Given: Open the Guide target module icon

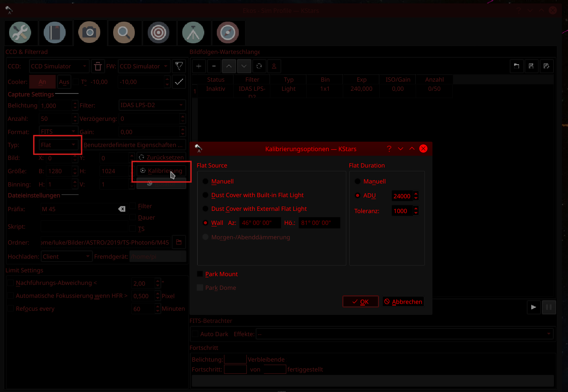Looking at the screenshot, I should (158, 33).
